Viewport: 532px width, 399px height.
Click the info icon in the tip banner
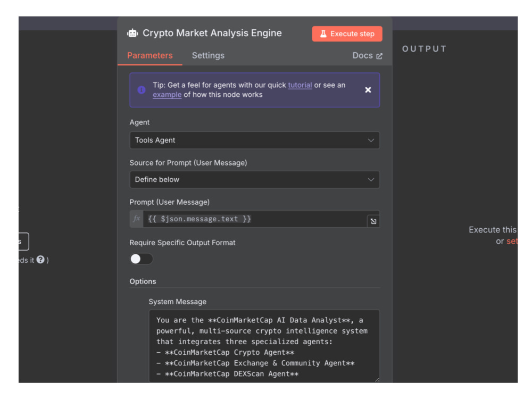point(142,90)
